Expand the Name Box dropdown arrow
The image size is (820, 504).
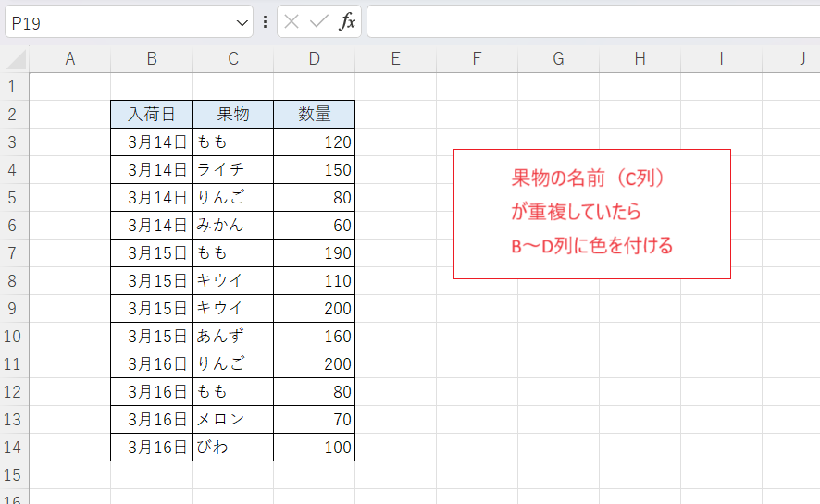coord(242,23)
